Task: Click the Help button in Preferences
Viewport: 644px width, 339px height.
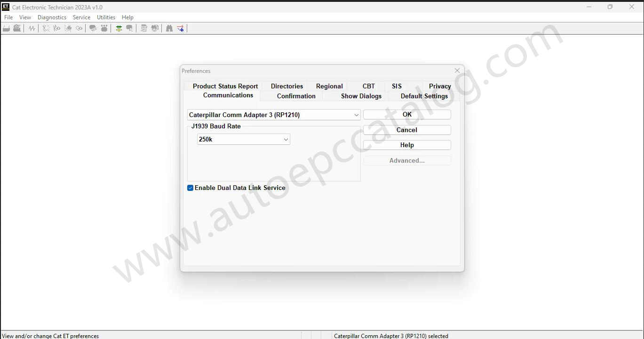Action: 407,145
